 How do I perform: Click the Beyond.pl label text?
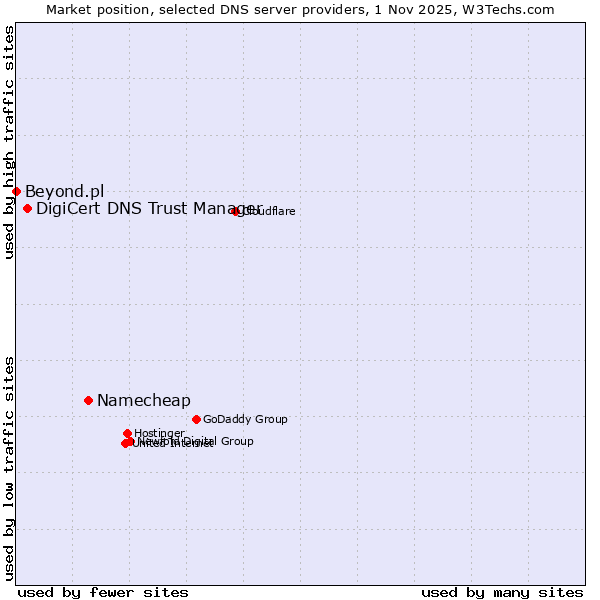64,191
